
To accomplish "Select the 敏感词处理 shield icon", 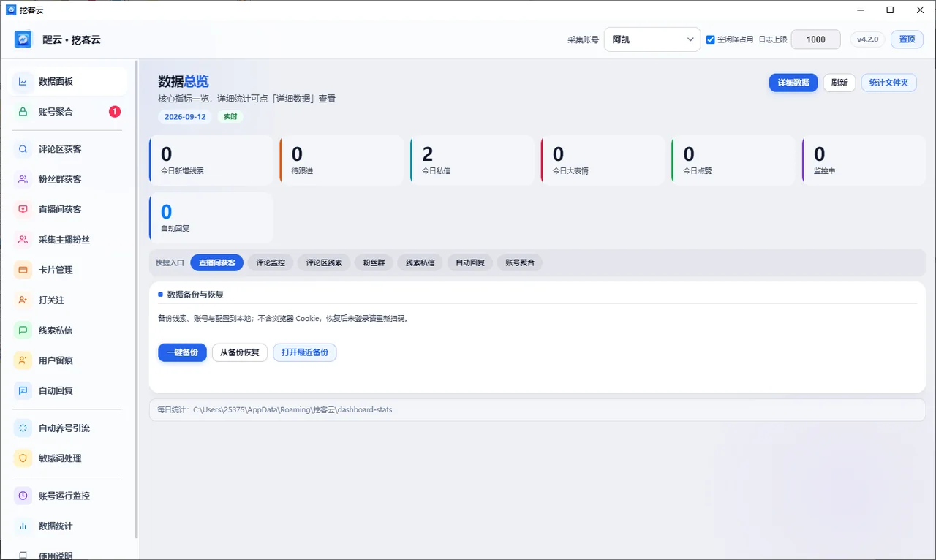I will tap(23, 458).
